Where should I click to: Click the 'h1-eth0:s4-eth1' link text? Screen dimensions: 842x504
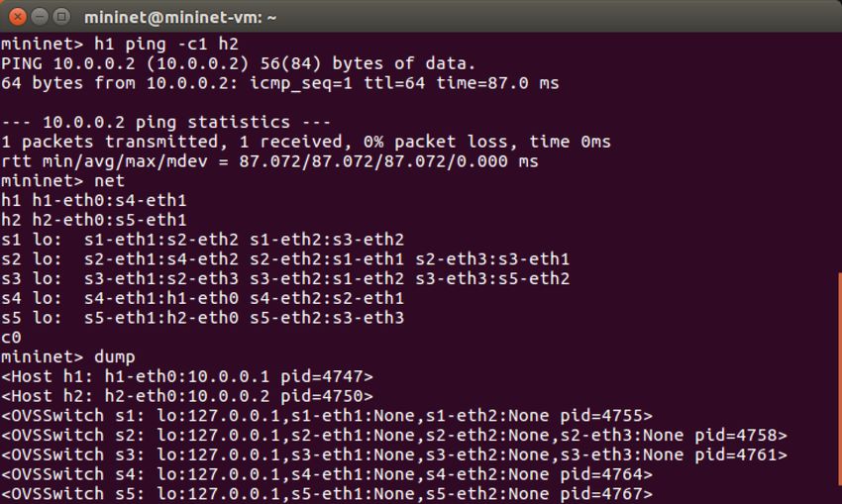click(x=110, y=200)
